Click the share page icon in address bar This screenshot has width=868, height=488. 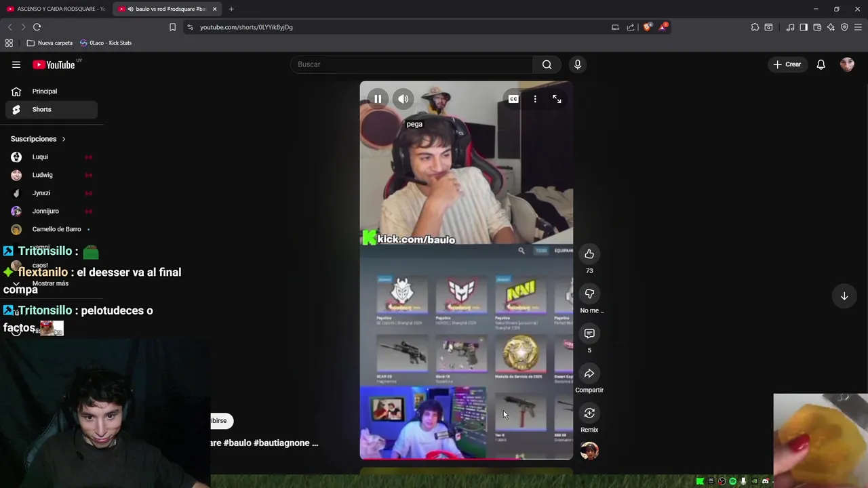(631, 27)
